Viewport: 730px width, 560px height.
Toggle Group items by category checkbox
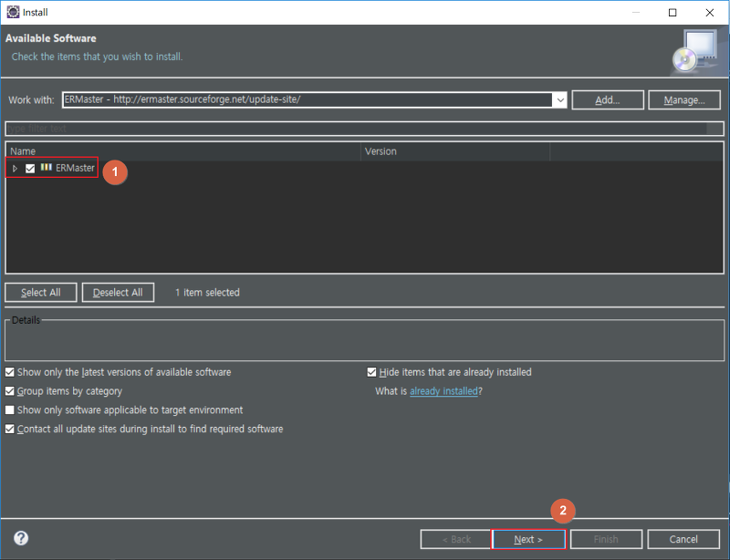coord(10,391)
